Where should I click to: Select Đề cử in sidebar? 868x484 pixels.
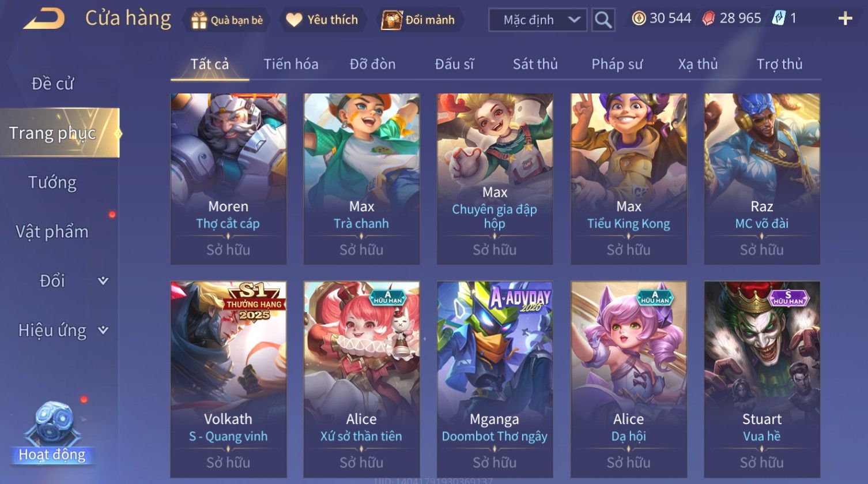[x=52, y=84]
